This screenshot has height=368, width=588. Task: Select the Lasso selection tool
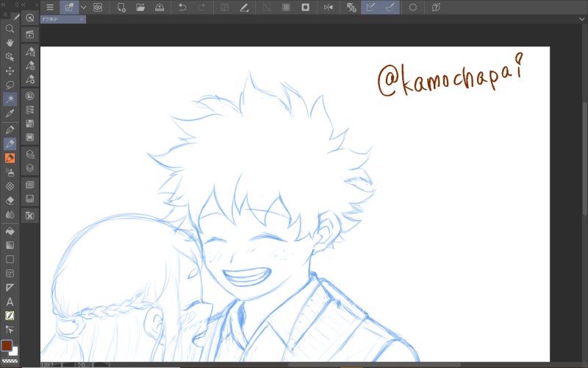coord(10,85)
